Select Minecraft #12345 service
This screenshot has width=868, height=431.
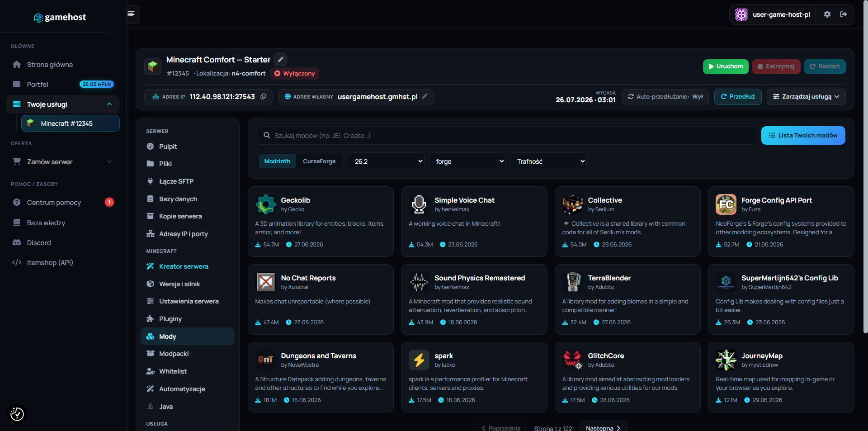coord(71,123)
